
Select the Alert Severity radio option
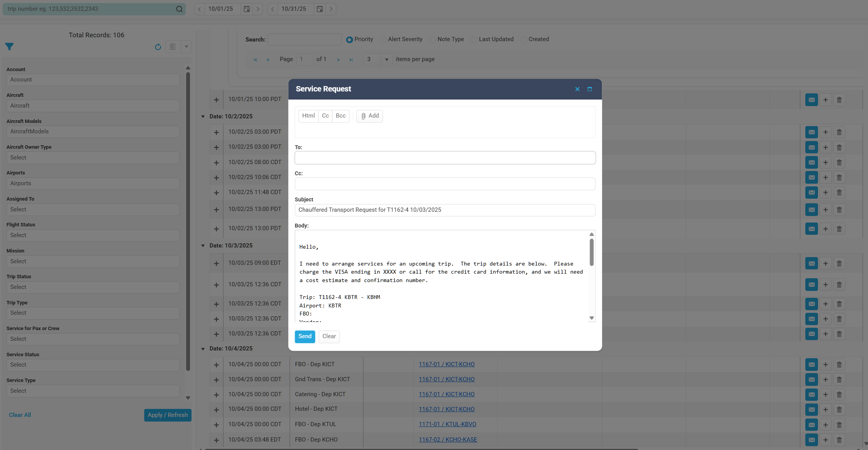click(x=383, y=40)
